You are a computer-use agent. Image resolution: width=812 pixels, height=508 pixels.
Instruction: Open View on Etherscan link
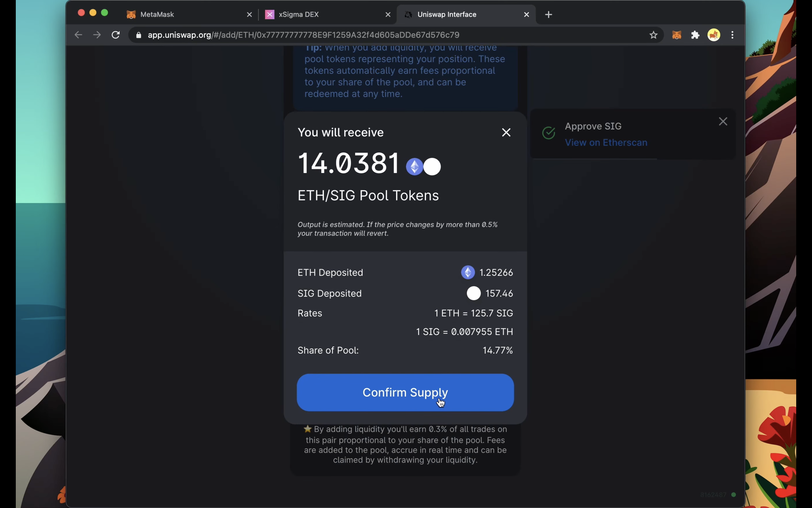pyautogui.click(x=606, y=143)
